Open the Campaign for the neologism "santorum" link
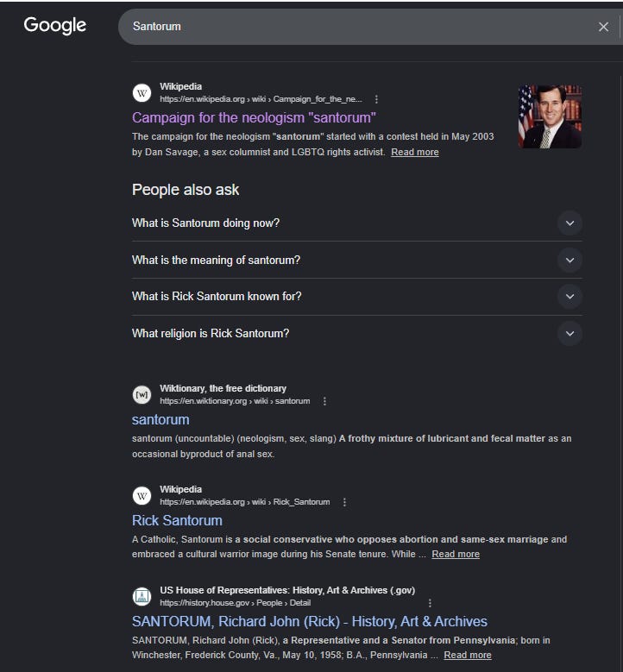The image size is (623, 672). click(x=254, y=117)
